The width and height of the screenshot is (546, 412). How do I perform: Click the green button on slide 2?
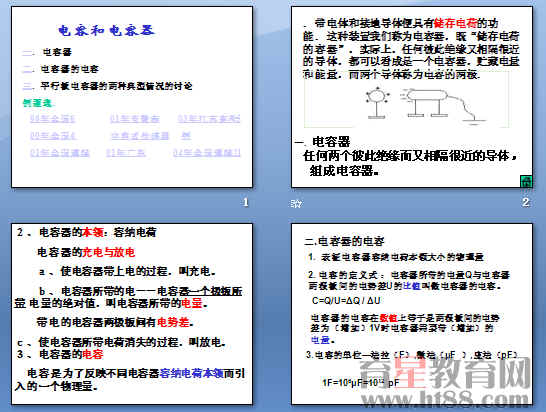pos(526,181)
